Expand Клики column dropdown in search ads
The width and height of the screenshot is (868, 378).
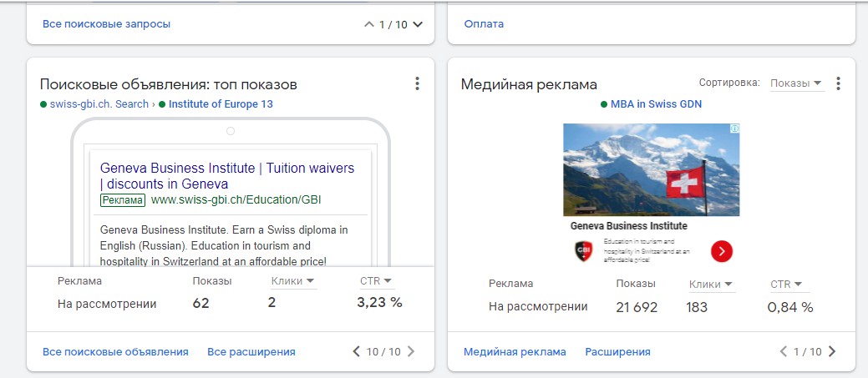point(292,281)
